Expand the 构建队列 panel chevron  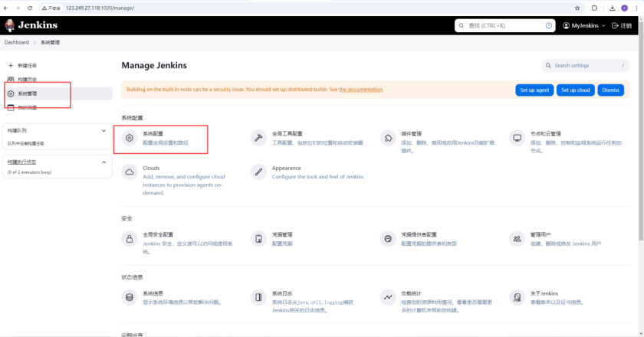click(x=103, y=130)
